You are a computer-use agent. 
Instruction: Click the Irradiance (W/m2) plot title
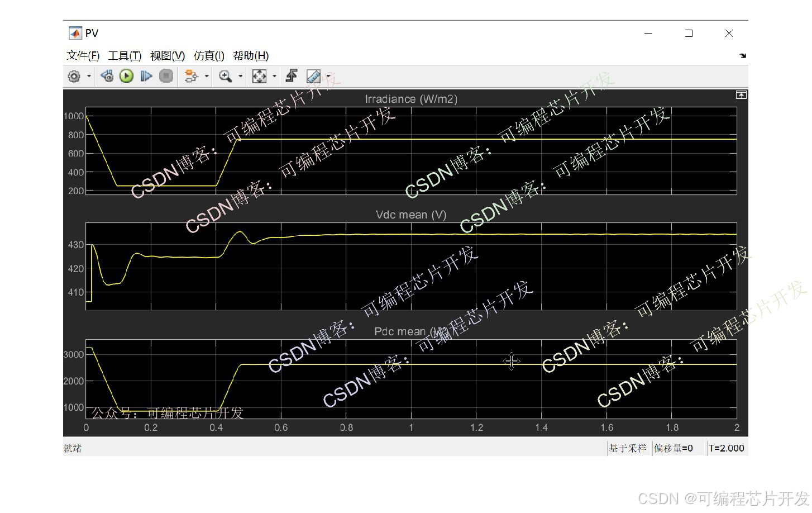click(411, 99)
